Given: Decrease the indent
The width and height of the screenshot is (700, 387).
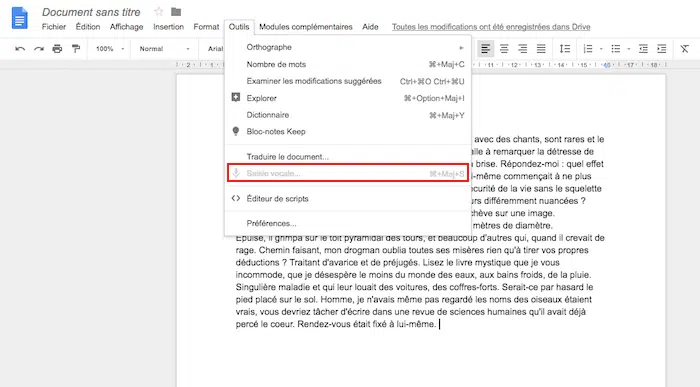Looking at the screenshot, I should pyautogui.click(x=643, y=49).
